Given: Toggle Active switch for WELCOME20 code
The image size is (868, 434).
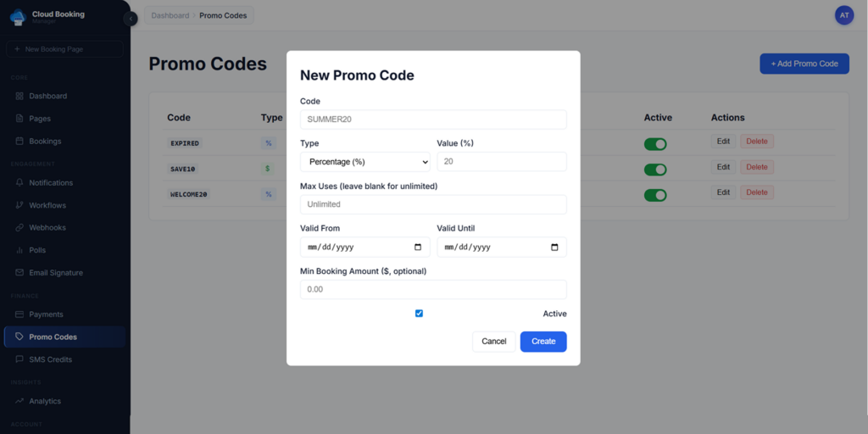Looking at the screenshot, I should [655, 195].
